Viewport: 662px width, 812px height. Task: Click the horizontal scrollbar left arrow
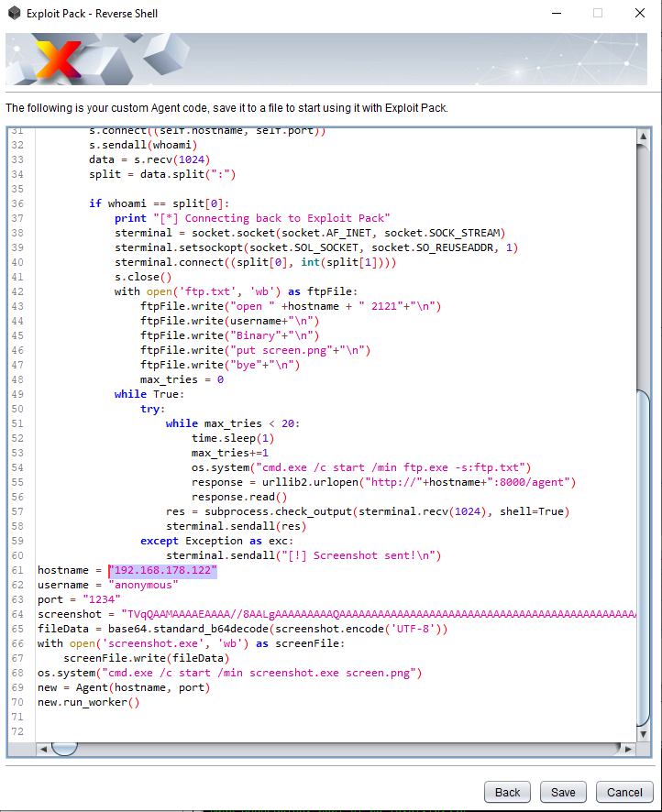click(43, 749)
